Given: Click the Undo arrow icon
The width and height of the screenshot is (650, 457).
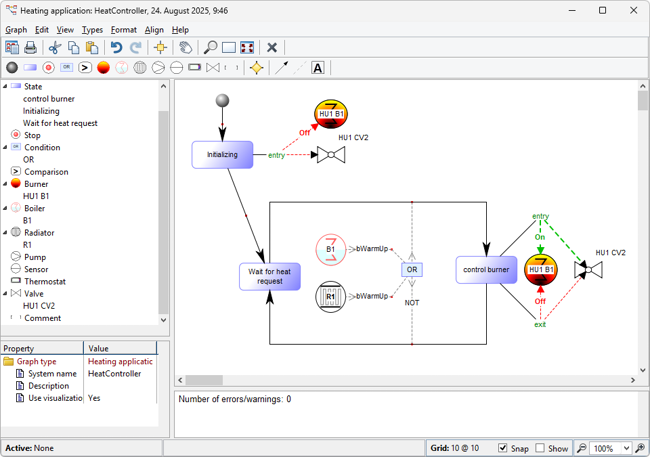Looking at the screenshot, I should pos(116,47).
